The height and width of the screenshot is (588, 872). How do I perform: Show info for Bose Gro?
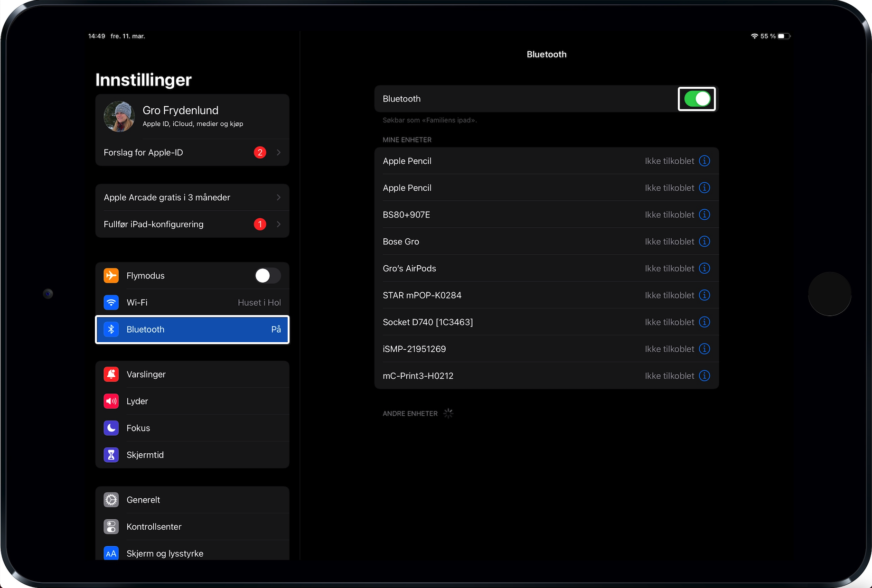[x=704, y=242]
